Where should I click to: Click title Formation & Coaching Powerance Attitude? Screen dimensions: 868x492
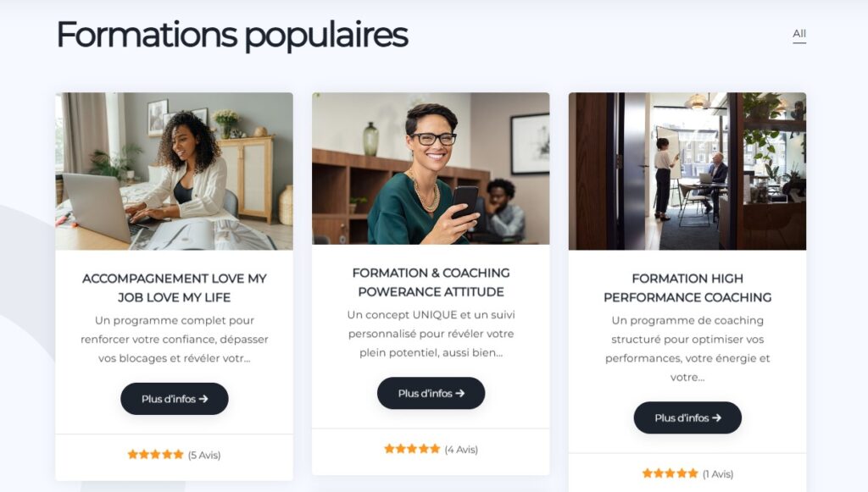point(431,282)
